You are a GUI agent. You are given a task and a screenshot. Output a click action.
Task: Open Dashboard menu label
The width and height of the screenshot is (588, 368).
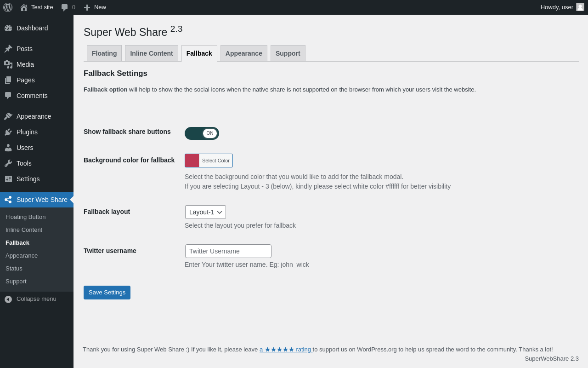tap(32, 28)
